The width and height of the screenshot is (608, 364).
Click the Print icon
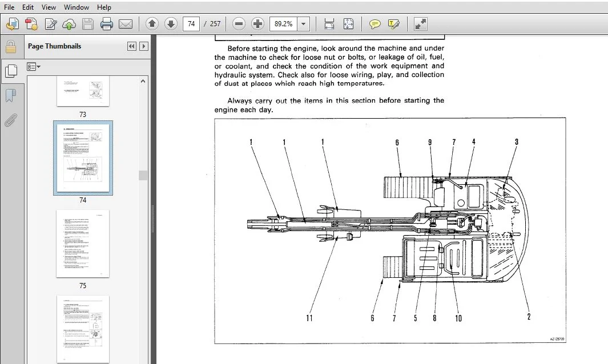(107, 24)
